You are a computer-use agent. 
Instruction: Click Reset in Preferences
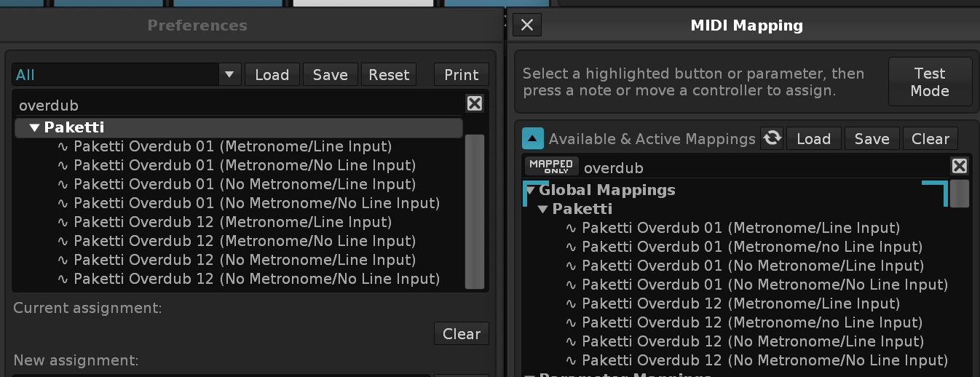tap(389, 74)
